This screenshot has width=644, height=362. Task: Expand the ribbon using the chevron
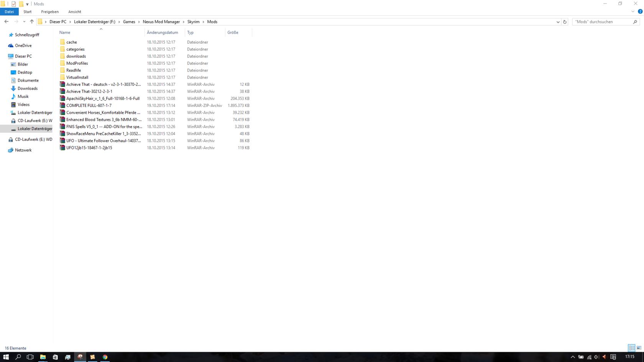633,11
